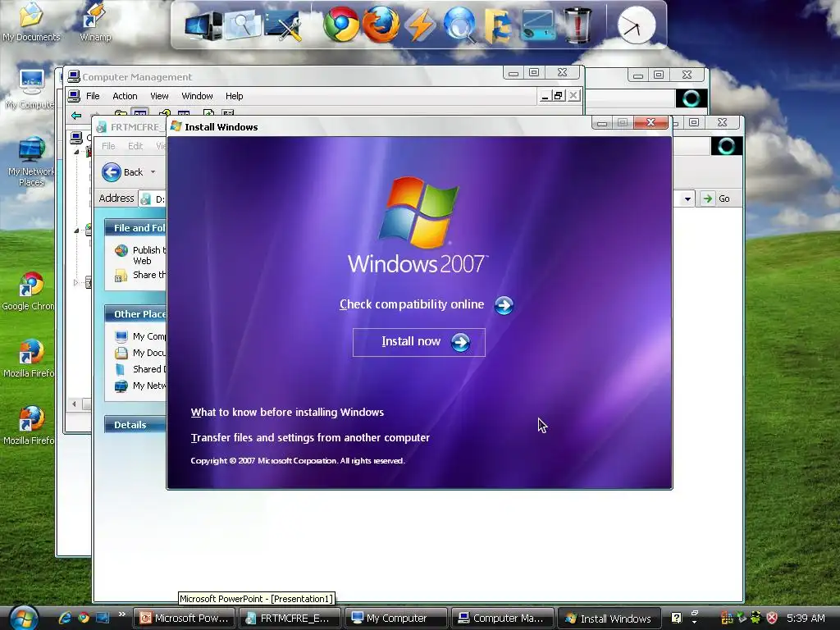840x630 pixels.
Task: Click the red shield tray icon
Action: point(772,618)
